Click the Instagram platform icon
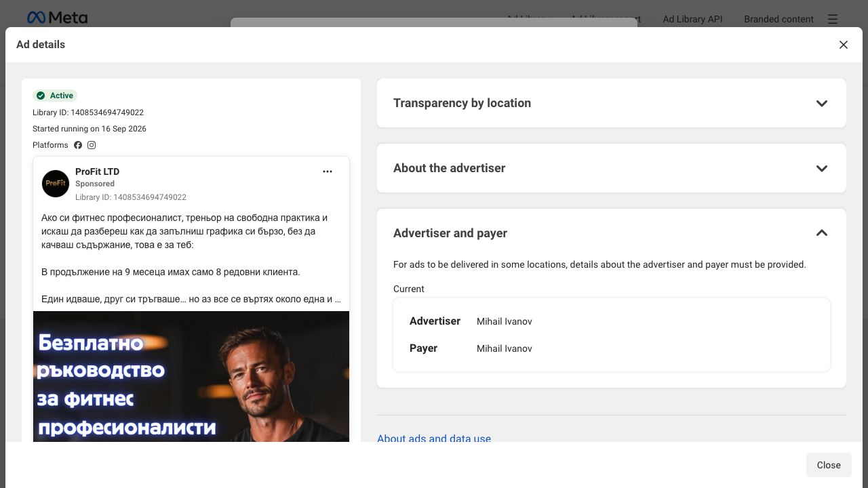868x488 pixels. (x=92, y=145)
